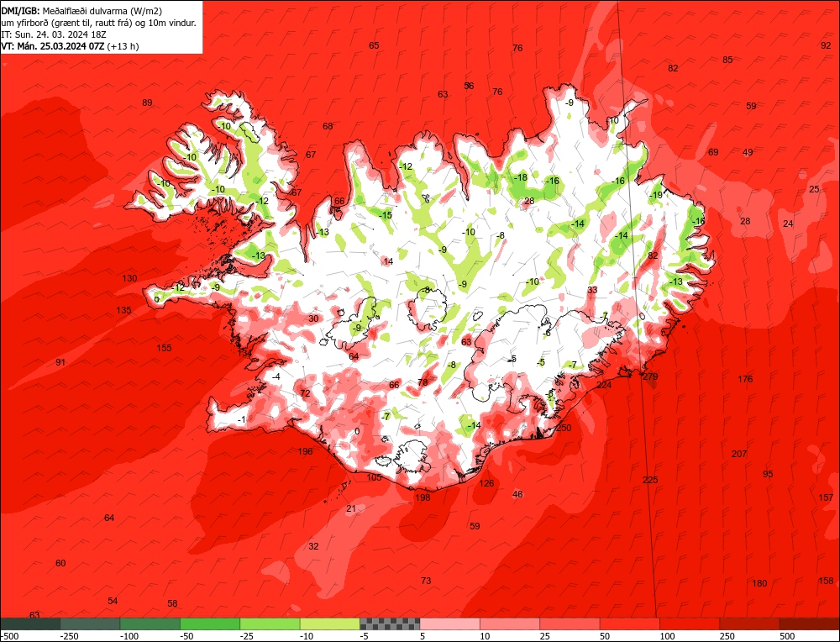
Task: Click the ocean value '155' in the west
Action: click(164, 348)
